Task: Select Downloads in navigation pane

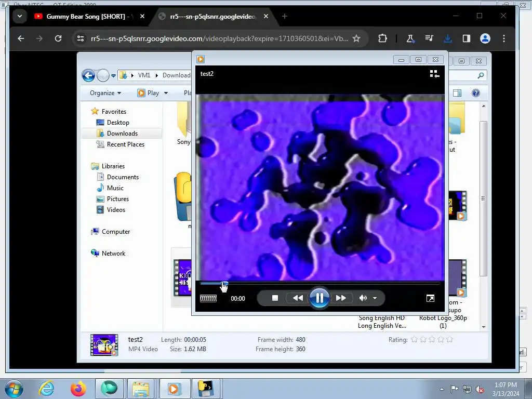Action: pyautogui.click(x=122, y=134)
